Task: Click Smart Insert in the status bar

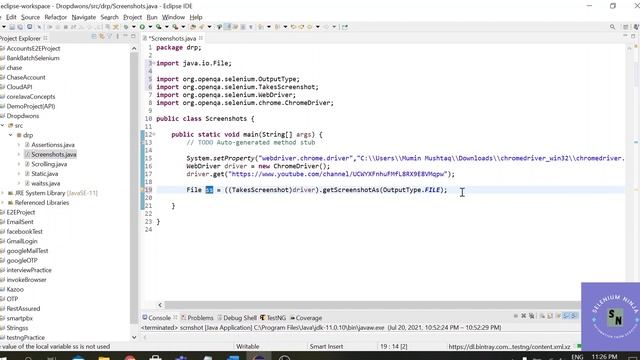Action: pos(326,347)
